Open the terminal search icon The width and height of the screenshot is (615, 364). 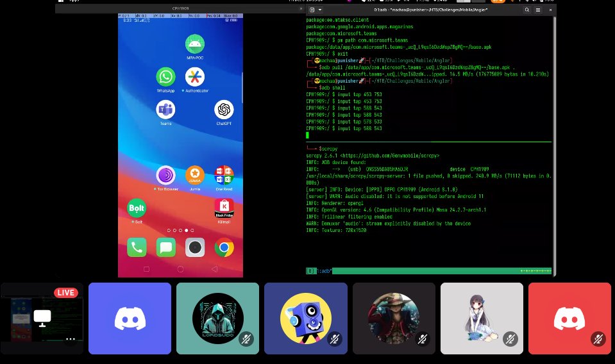tap(527, 10)
